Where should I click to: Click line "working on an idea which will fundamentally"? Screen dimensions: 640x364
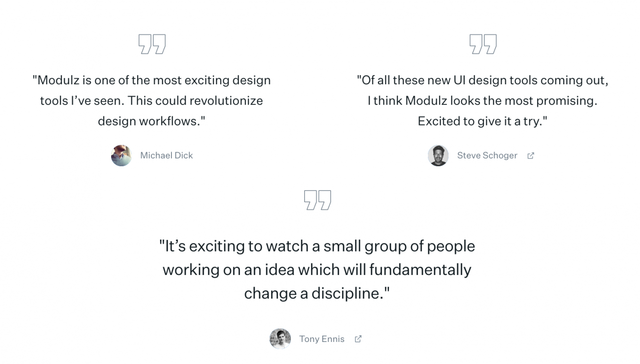click(x=317, y=270)
